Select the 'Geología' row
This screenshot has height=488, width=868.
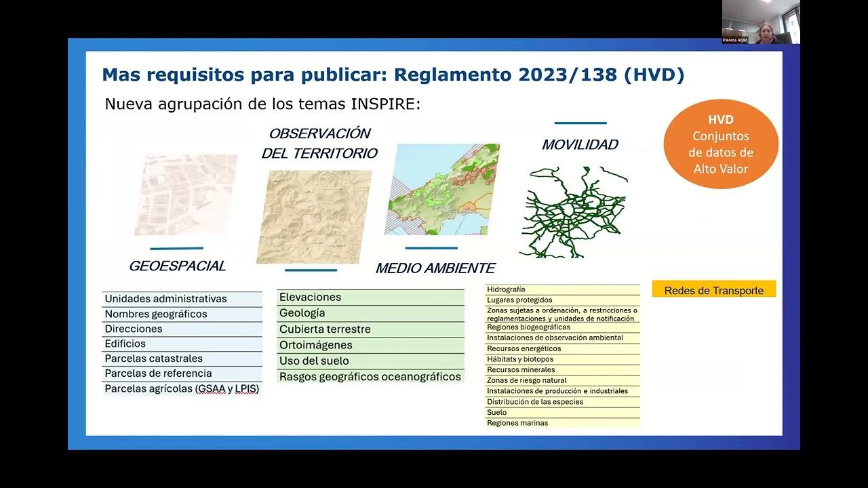pos(370,313)
